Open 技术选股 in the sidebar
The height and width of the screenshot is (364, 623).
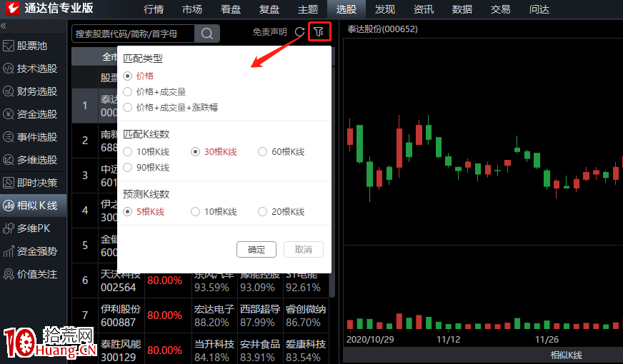pyautogui.click(x=33, y=69)
